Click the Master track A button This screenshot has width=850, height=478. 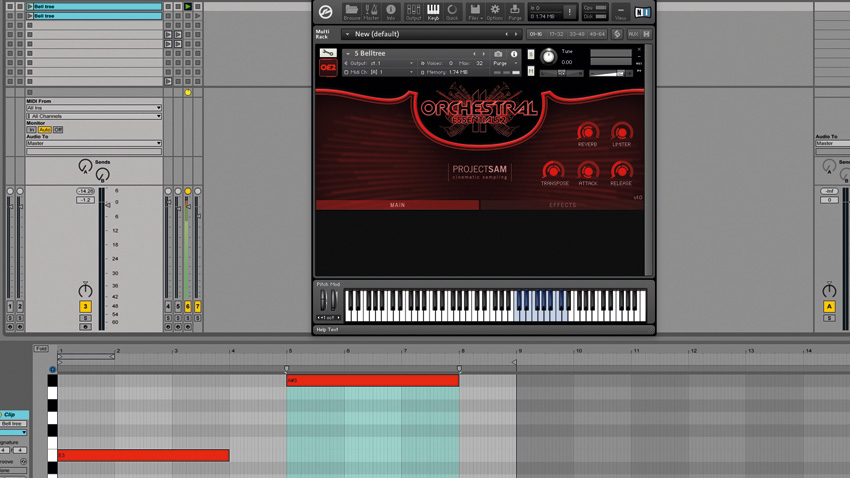pos(829,306)
